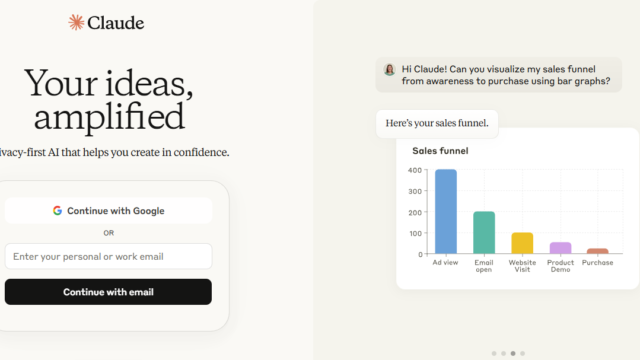
Task: Click the red Purchase bar
Action: coord(598,251)
